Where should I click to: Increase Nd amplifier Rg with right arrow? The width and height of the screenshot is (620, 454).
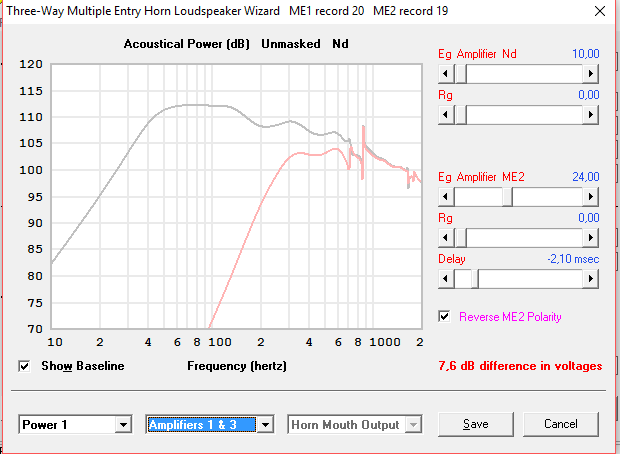click(590, 115)
